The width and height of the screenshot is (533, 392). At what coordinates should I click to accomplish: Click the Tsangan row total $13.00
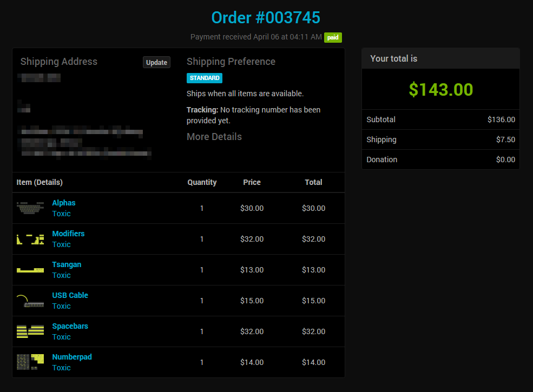pos(313,270)
